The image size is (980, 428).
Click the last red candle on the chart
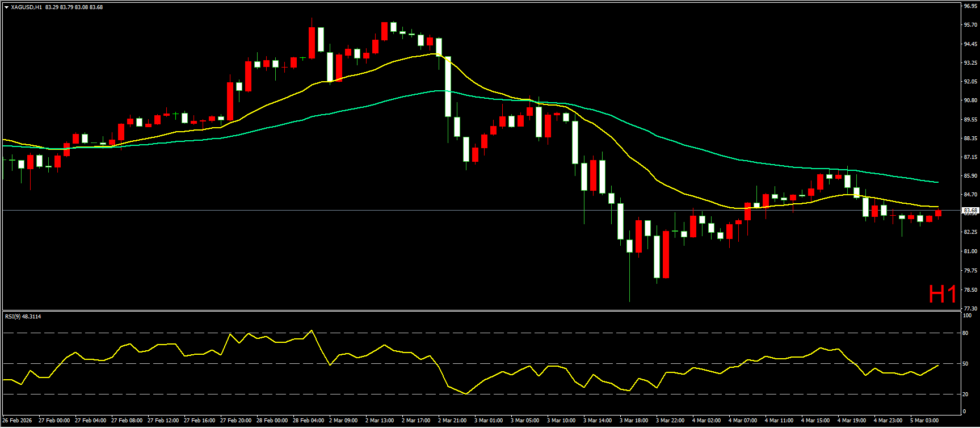938,213
